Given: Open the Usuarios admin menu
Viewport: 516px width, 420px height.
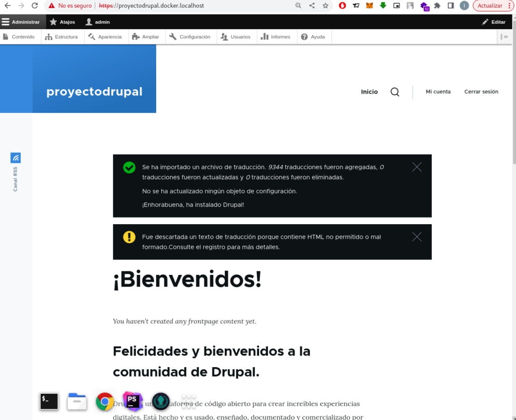Looking at the screenshot, I should (x=236, y=37).
